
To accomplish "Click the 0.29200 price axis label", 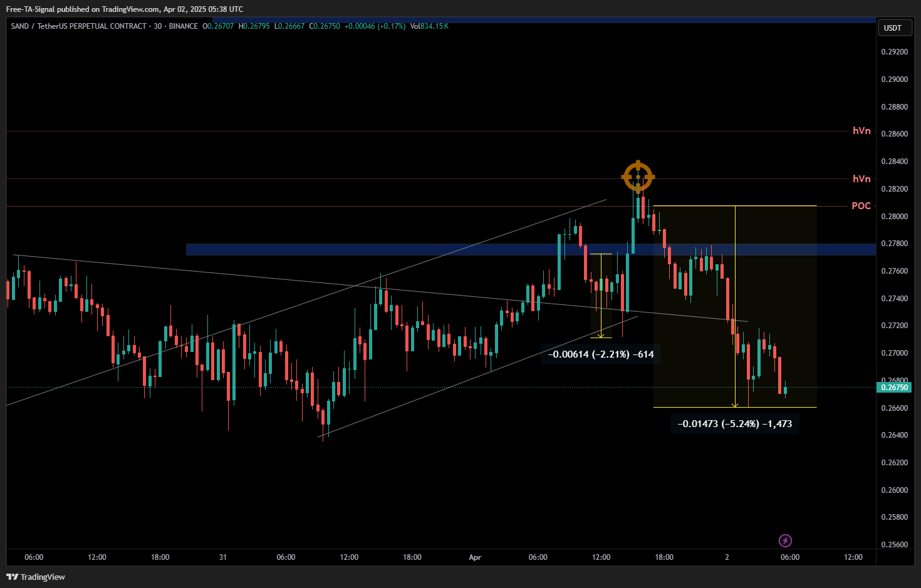I will click(895, 52).
